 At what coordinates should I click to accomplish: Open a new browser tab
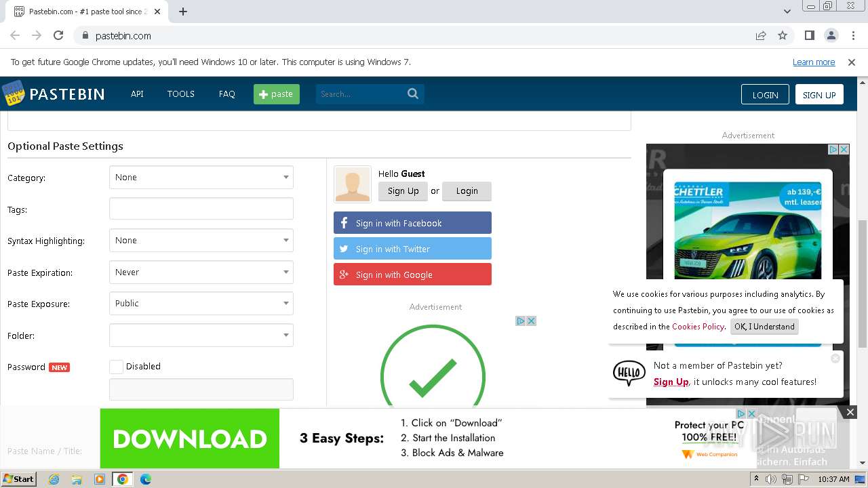183,12
